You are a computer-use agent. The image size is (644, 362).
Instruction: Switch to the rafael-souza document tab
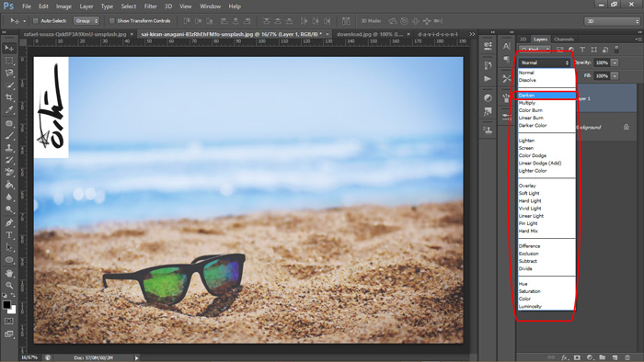click(x=75, y=34)
